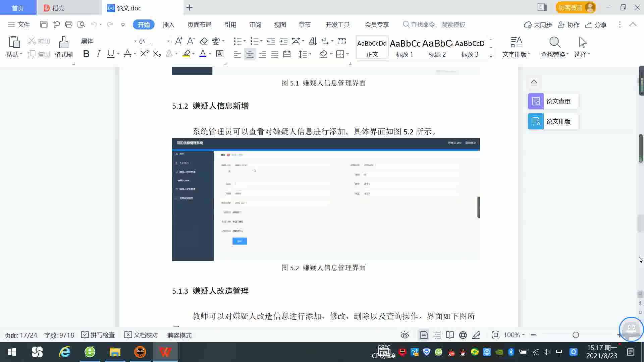This screenshot has width=644, height=362.
Task: Switch to the 插入 ribbon tab
Action: coord(168,24)
